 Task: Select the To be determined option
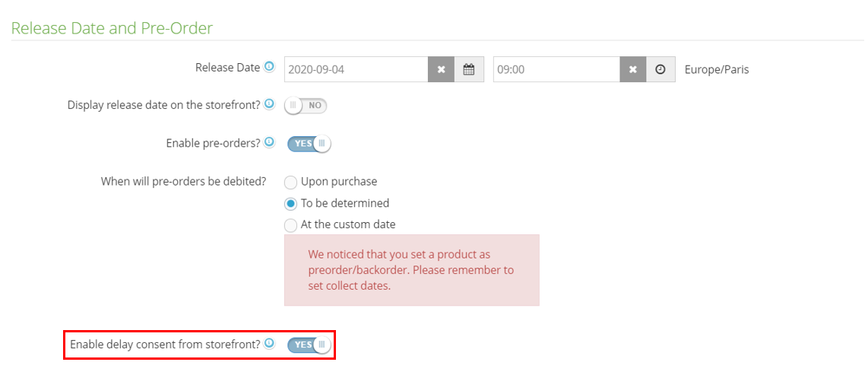click(290, 204)
